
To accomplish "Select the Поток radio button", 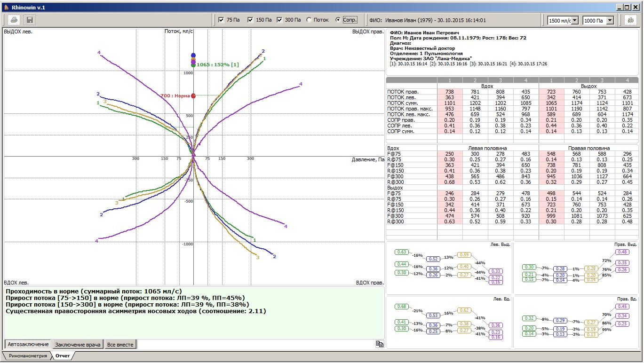I will click(309, 20).
